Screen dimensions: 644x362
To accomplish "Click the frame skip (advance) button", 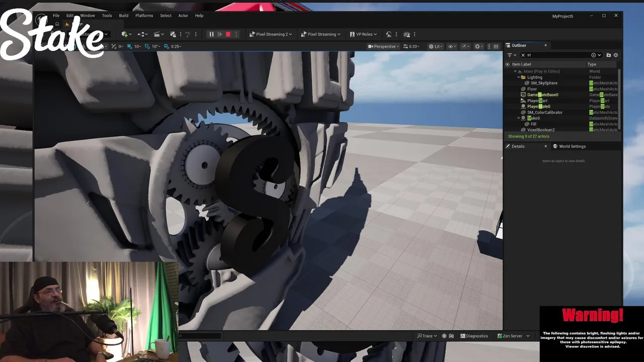I will tap(220, 34).
